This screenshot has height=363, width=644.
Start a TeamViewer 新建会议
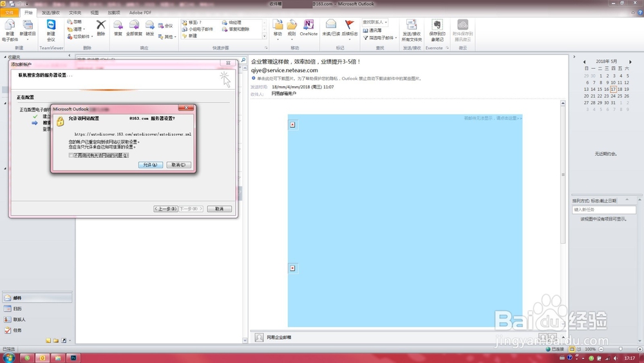click(51, 30)
